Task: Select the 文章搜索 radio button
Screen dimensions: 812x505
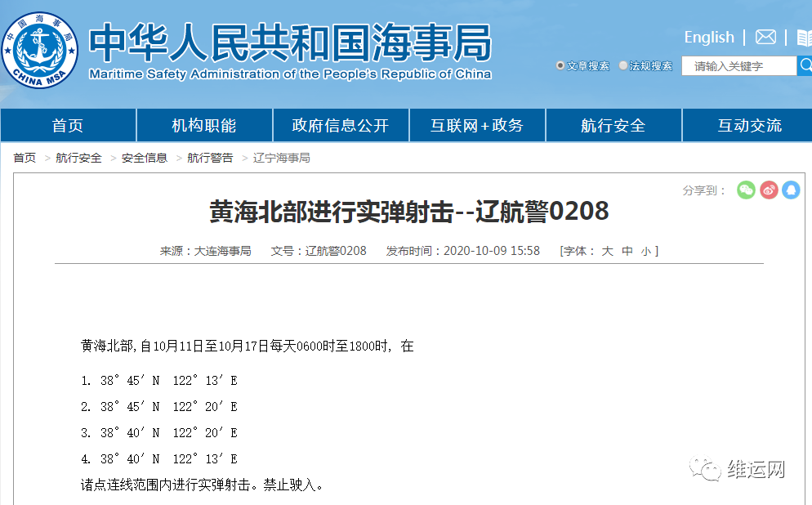Action: point(560,65)
